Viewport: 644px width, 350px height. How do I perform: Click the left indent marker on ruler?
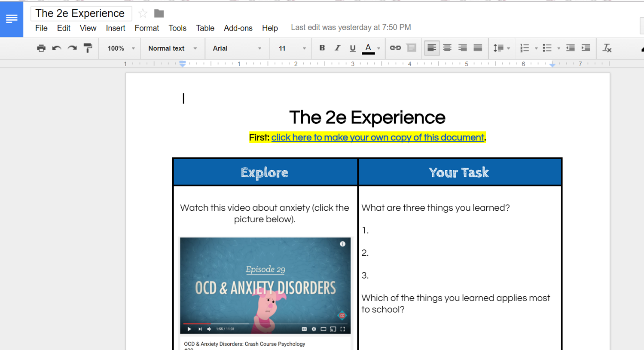click(183, 64)
